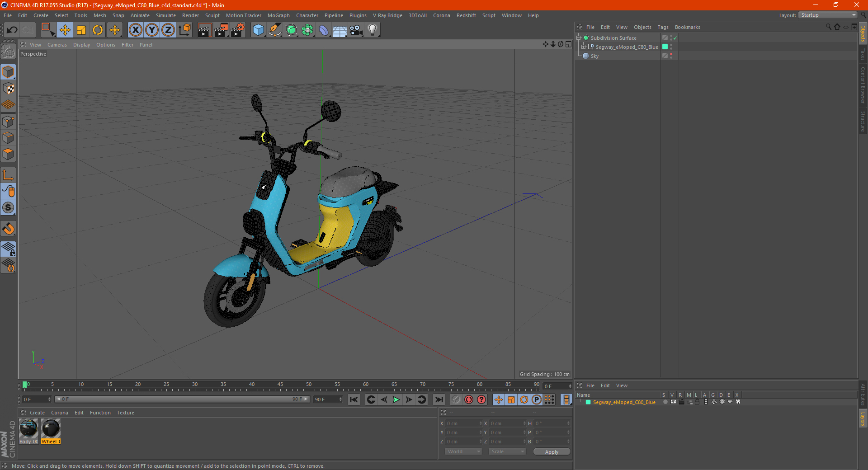The height and width of the screenshot is (470, 868).
Task: Open the viewport Cameras menu
Action: tap(57, 45)
